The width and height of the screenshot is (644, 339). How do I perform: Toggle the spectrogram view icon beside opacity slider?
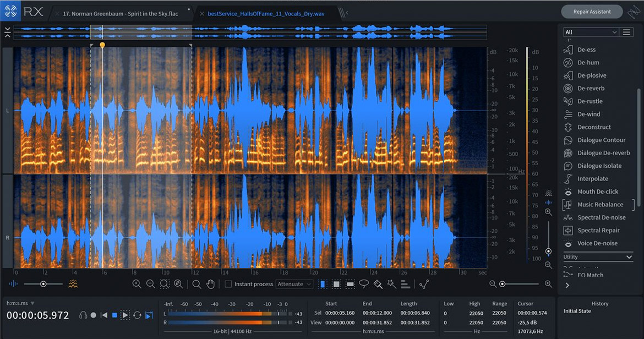click(73, 283)
